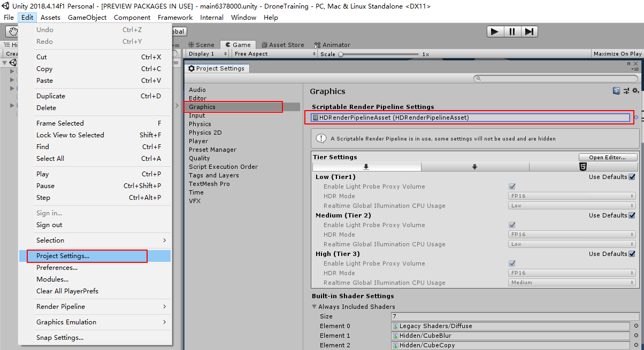Switch to the Asset Store tab
Image resolution: width=644 pixels, height=350 pixels.
point(283,45)
